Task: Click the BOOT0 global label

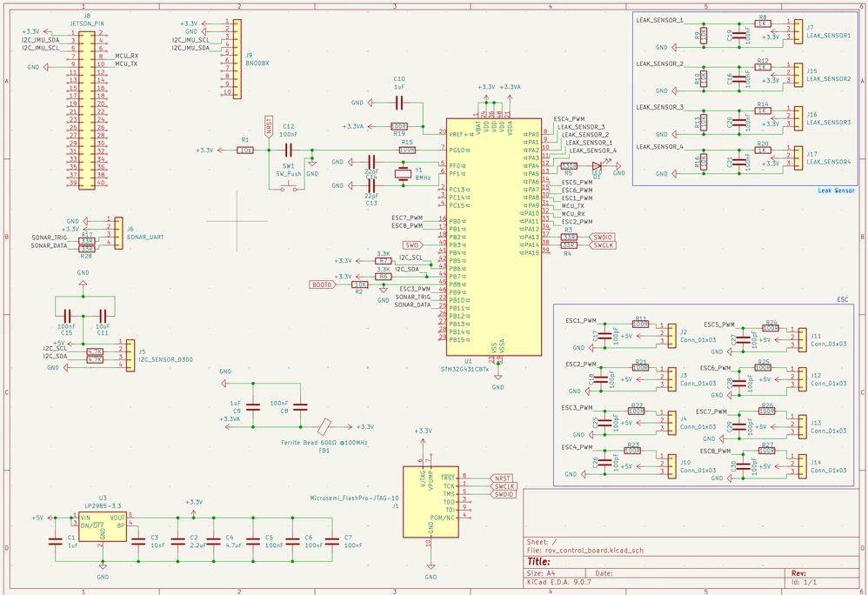Action: tap(322, 284)
